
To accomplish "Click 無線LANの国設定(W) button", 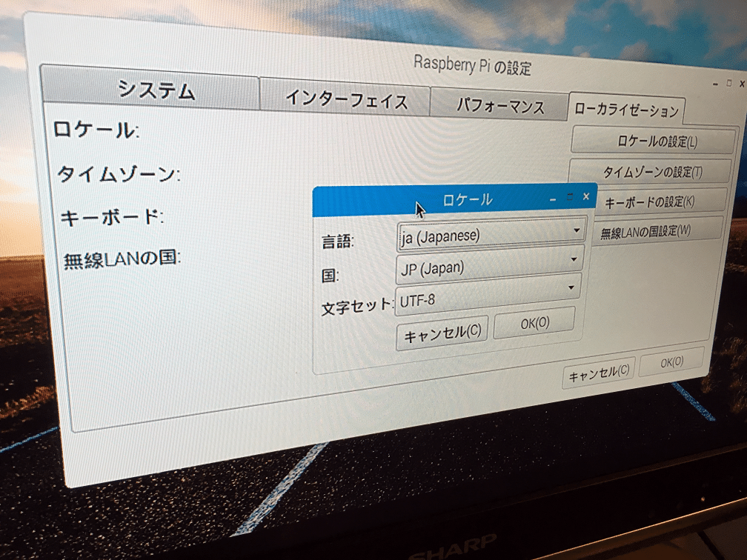I will [658, 231].
